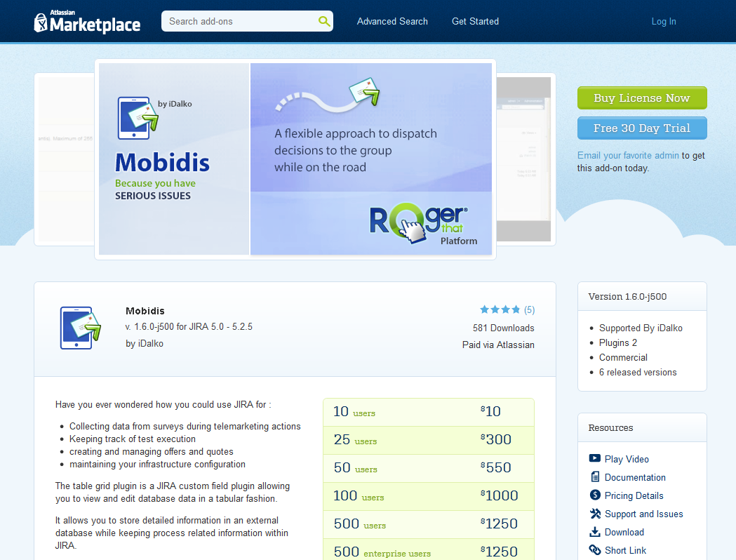Open Advanced Search from the navigation bar
This screenshot has width=736, height=560.
click(392, 21)
